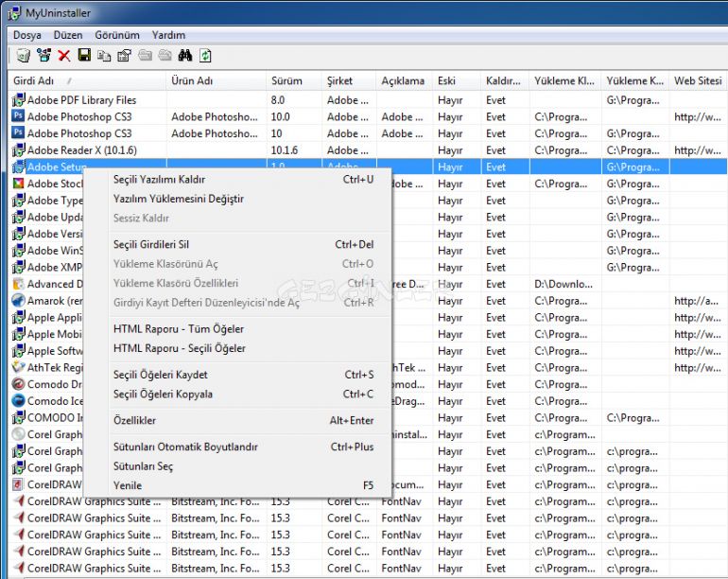Viewport: 728px width, 579px height.
Task: Click the copy items toolbar icon
Action: click(x=104, y=56)
